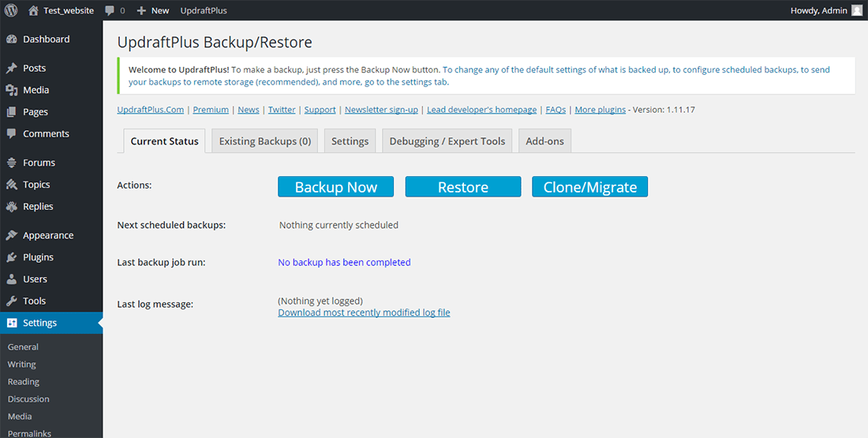Click the home icon beside Test_website

33,10
